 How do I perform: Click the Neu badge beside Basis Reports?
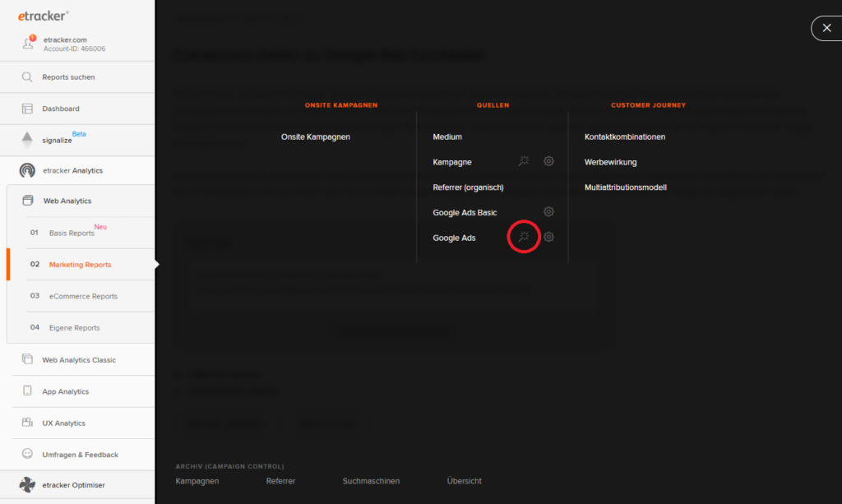(100, 226)
